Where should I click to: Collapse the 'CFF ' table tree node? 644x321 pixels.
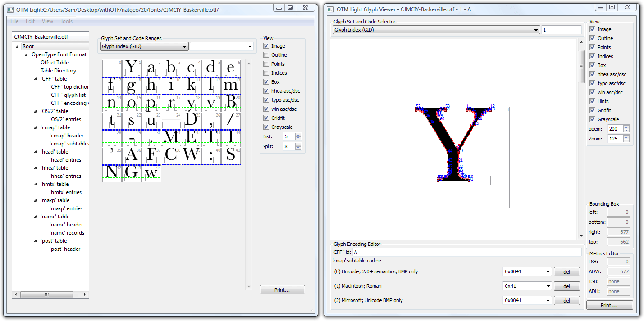coord(36,79)
